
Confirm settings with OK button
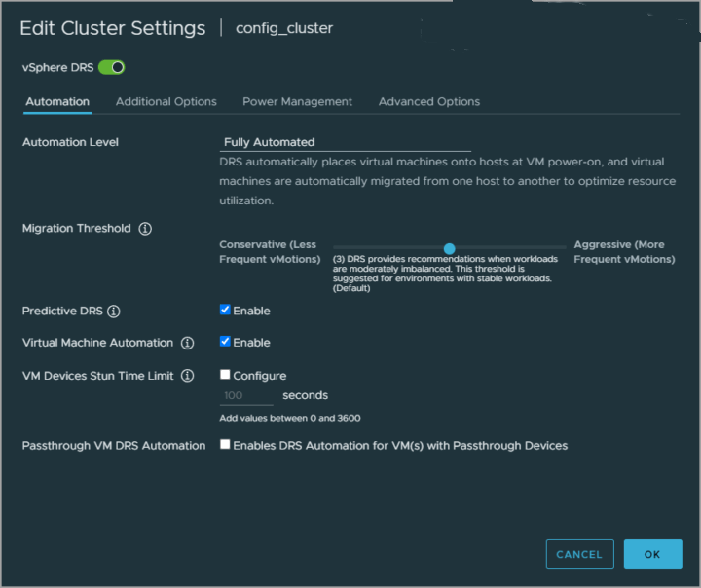tap(652, 554)
